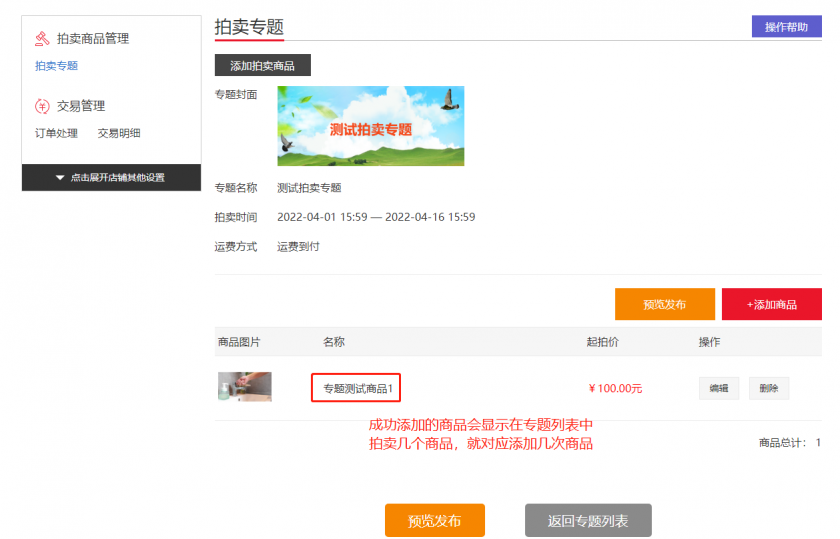
Task: Click 编辑 for 专题测试商品1
Action: click(x=718, y=388)
